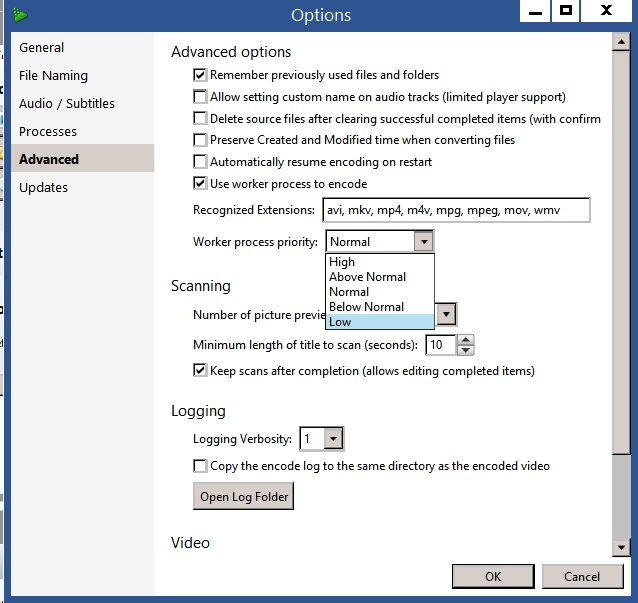This screenshot has width=638, height=603.
Task: Uncheck 'Use worker process to encode'
Action: (x=200, y=184)
